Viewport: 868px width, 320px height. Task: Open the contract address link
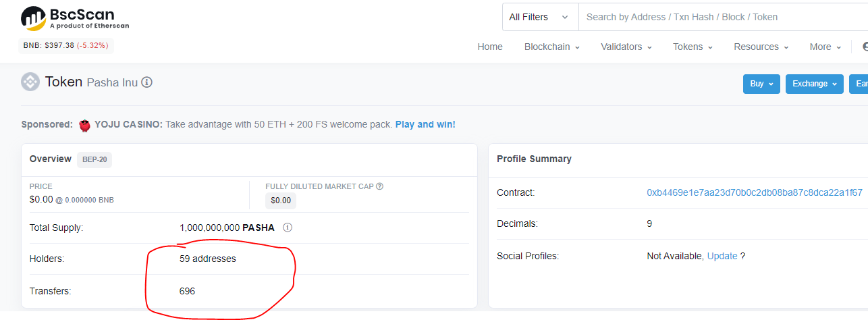point(755,192)
